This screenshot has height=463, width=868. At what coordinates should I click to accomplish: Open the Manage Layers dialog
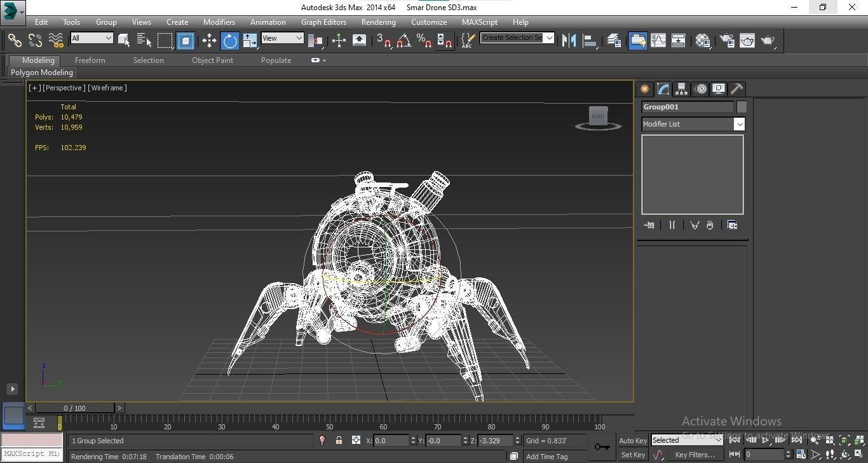613,41
